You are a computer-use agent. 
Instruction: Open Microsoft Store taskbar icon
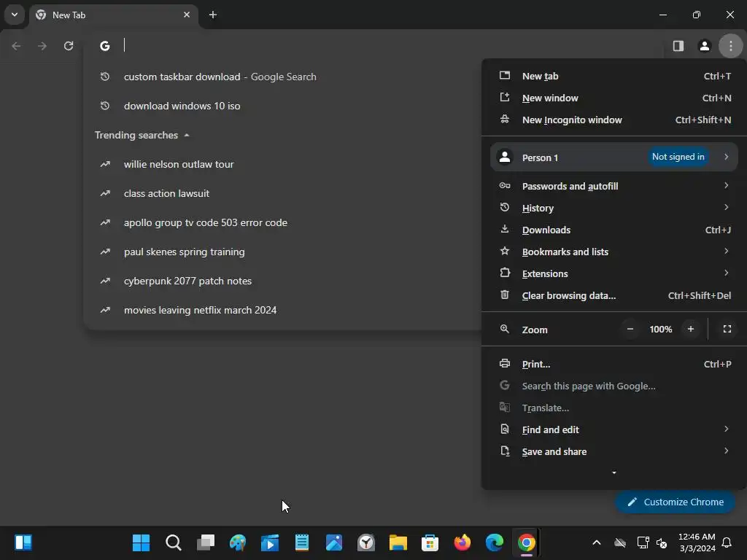tap(430, 542)
